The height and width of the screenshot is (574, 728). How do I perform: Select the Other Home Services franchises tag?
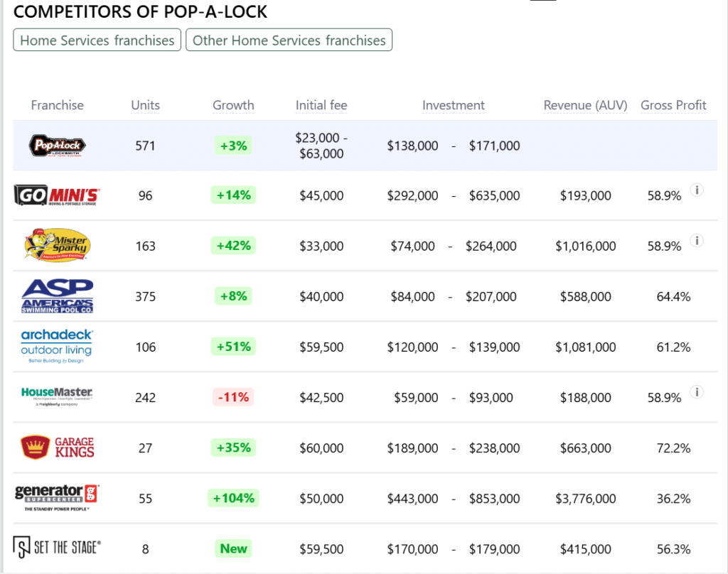tap(289, 40)
